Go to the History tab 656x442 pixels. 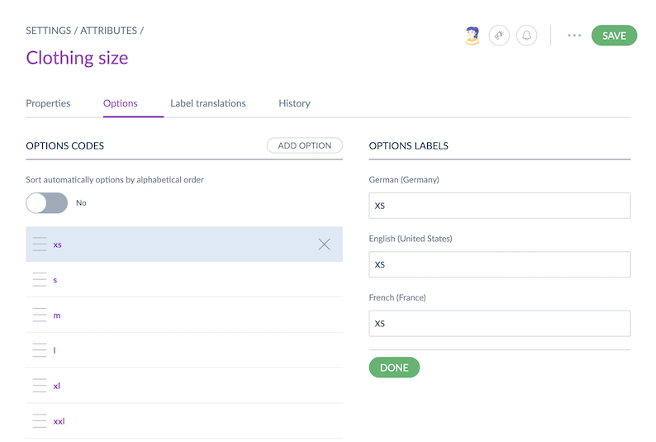pyautogui.click(x=294, y=103)
